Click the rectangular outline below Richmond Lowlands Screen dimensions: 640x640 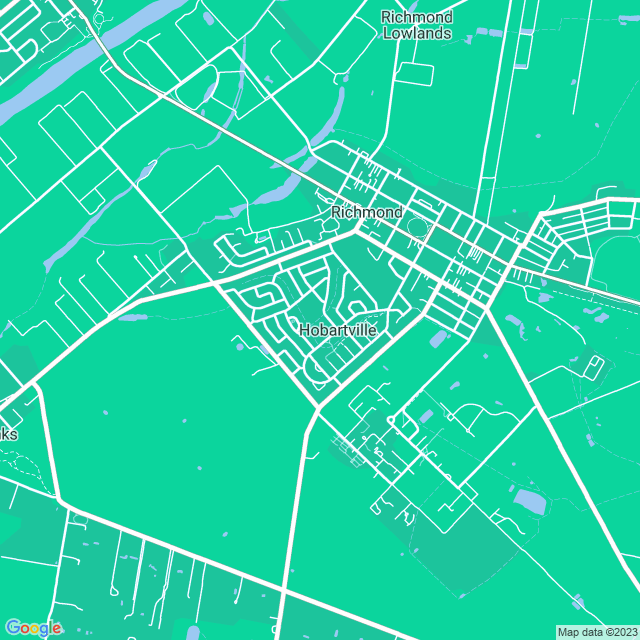click(x=416, y=74)
